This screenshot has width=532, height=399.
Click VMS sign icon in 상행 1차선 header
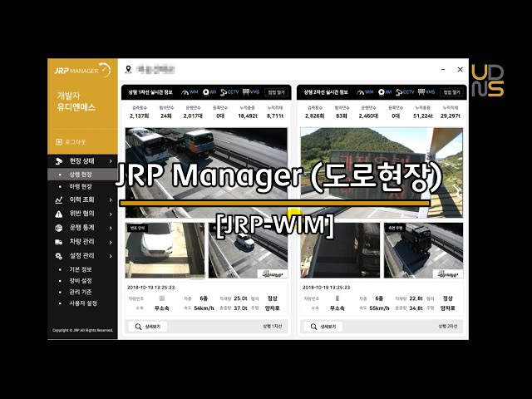tap(246, 92)
